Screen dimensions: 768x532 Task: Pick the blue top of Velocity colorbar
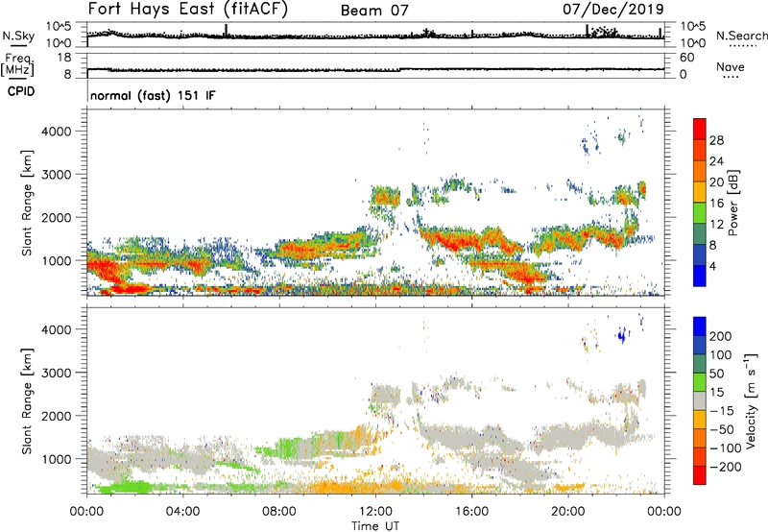point(700,326)
